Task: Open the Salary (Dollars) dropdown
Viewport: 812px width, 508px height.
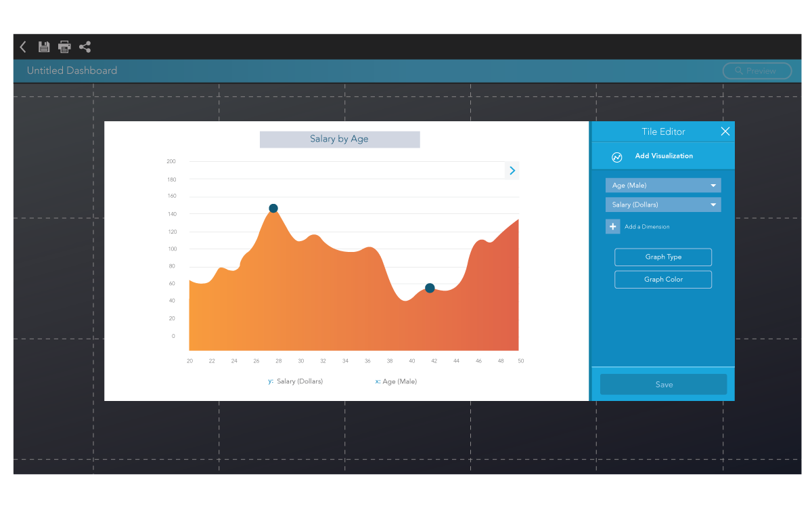Action: [663, 205]
